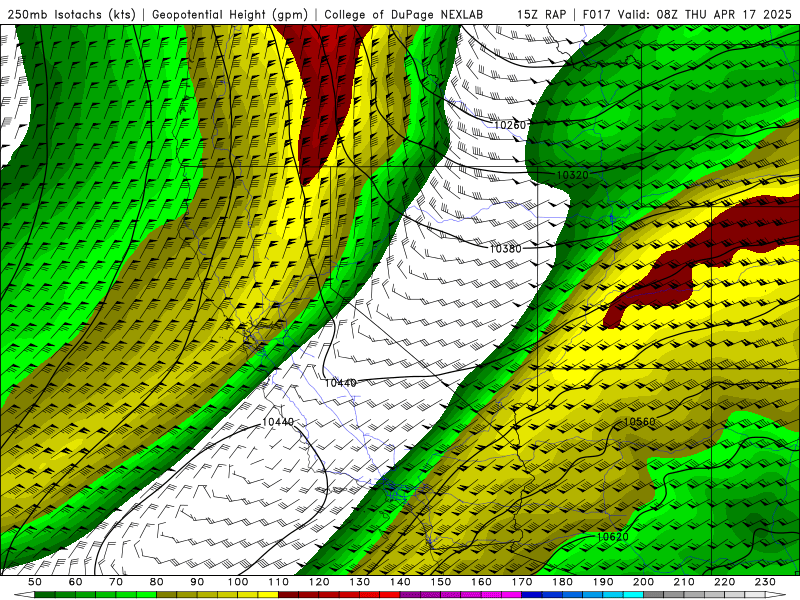
Task: Click the 150 value on the color scale
Action: pyautogui.click(x=441, y=582)
